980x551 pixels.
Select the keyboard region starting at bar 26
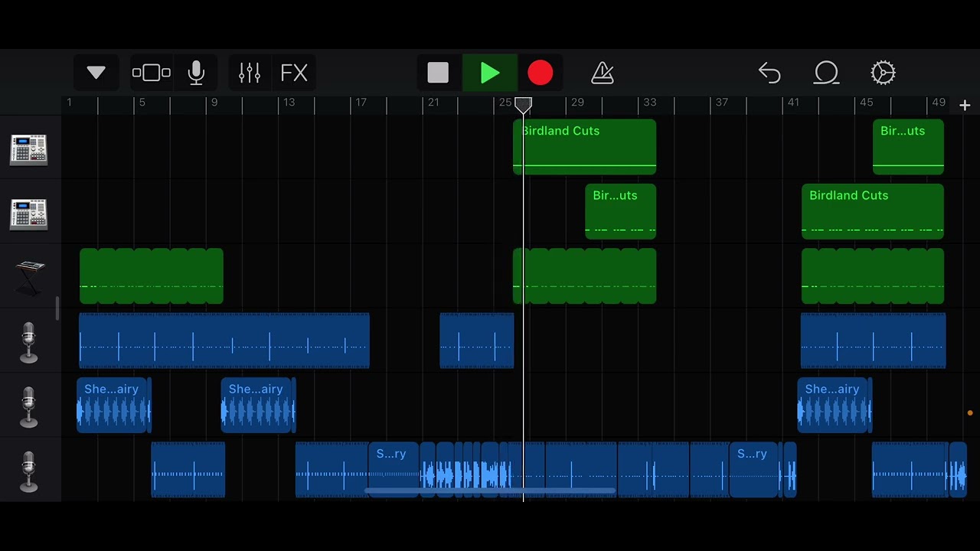pyautogui.click(x=584, y=275)
